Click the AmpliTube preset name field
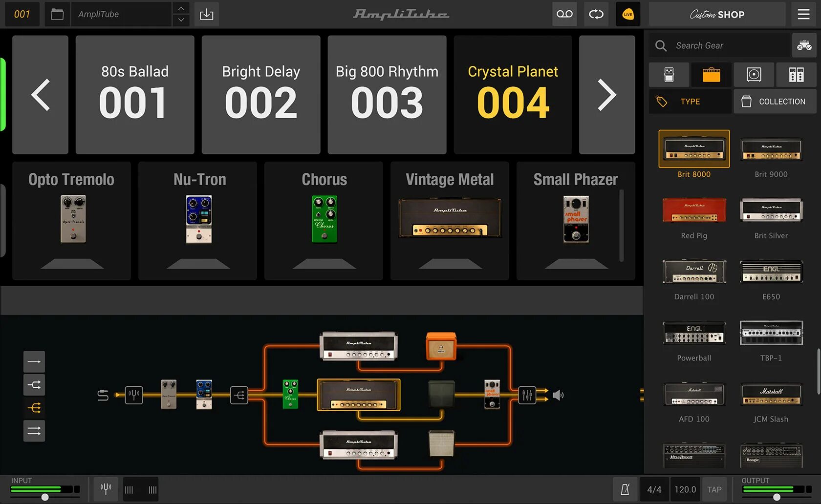This screenshot has width=821, height=504. [121, 14]
